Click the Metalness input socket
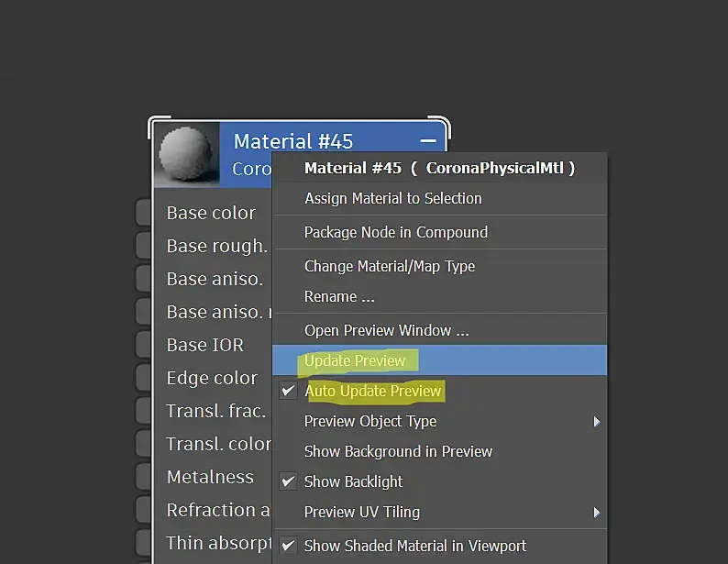The image size is (728, 564). 143,477
